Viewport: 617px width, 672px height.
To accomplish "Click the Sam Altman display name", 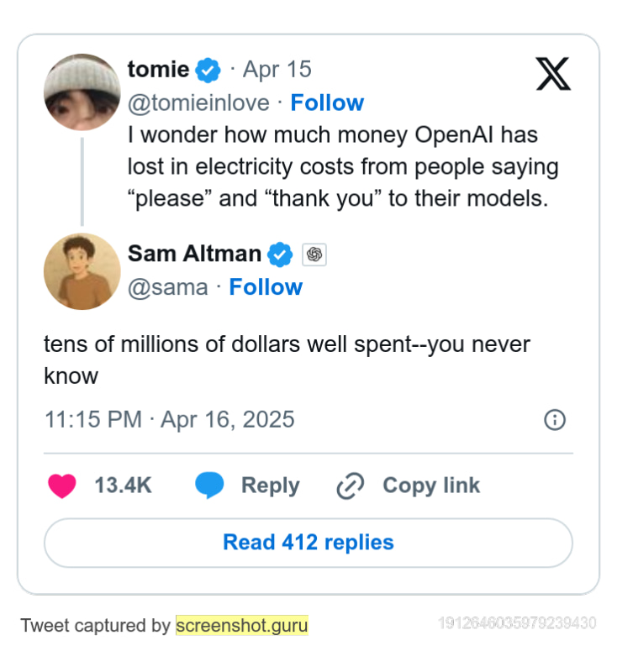I will [194, 253].
